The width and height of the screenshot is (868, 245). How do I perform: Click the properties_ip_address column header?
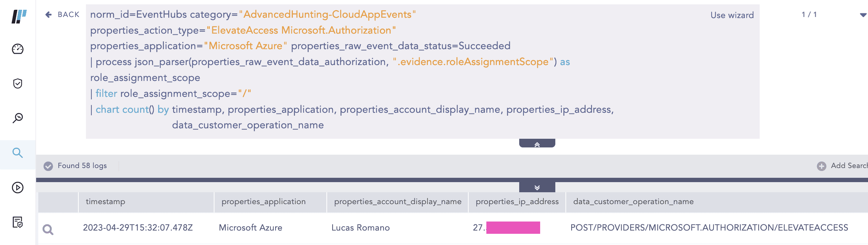[517, 202]
